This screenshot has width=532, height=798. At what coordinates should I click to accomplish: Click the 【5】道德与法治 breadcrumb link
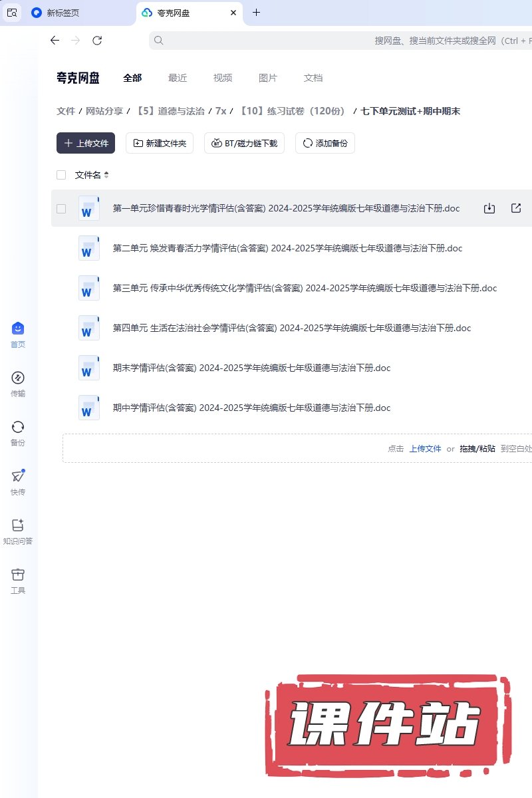click(x=170, y=111)
